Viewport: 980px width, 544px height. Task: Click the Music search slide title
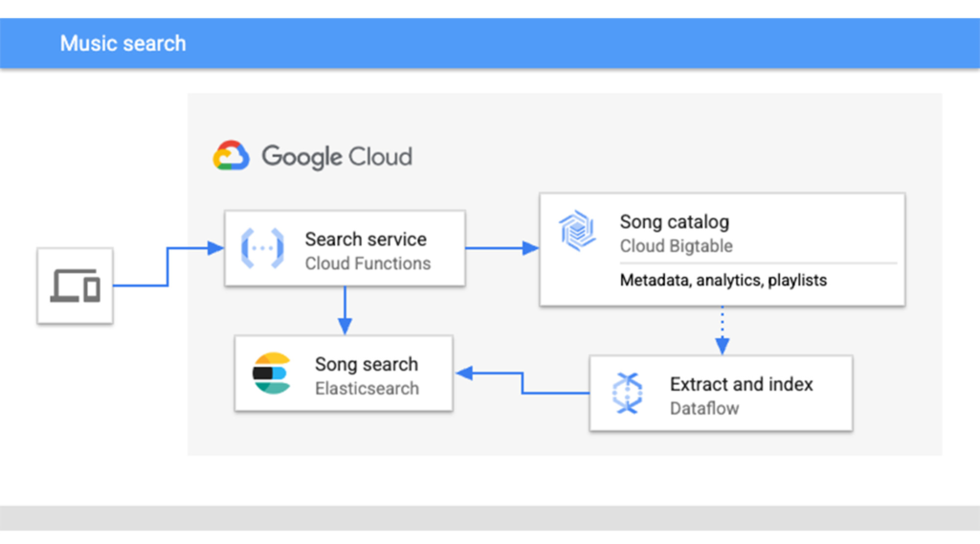point(123,43)
